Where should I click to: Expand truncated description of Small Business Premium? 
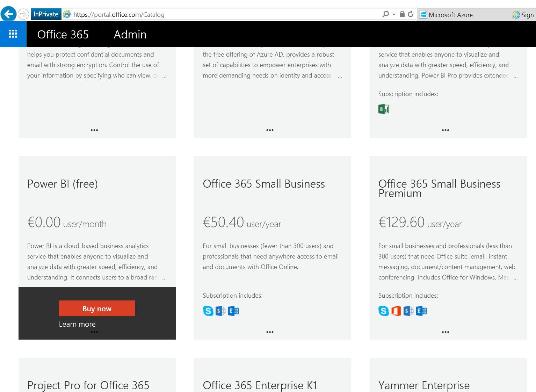(x=515, y=278)
